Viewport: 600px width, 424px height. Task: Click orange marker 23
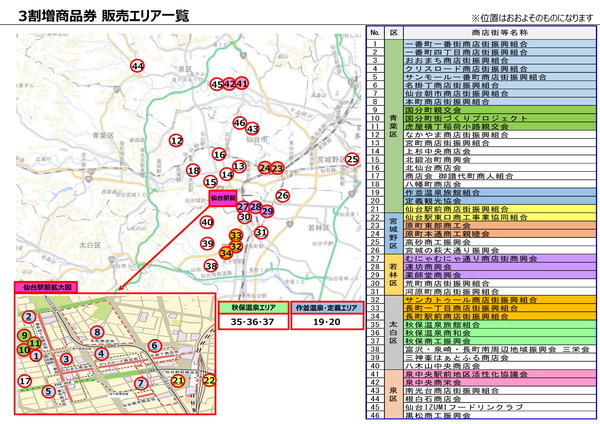pyautogui.click(x=277, y=168)
